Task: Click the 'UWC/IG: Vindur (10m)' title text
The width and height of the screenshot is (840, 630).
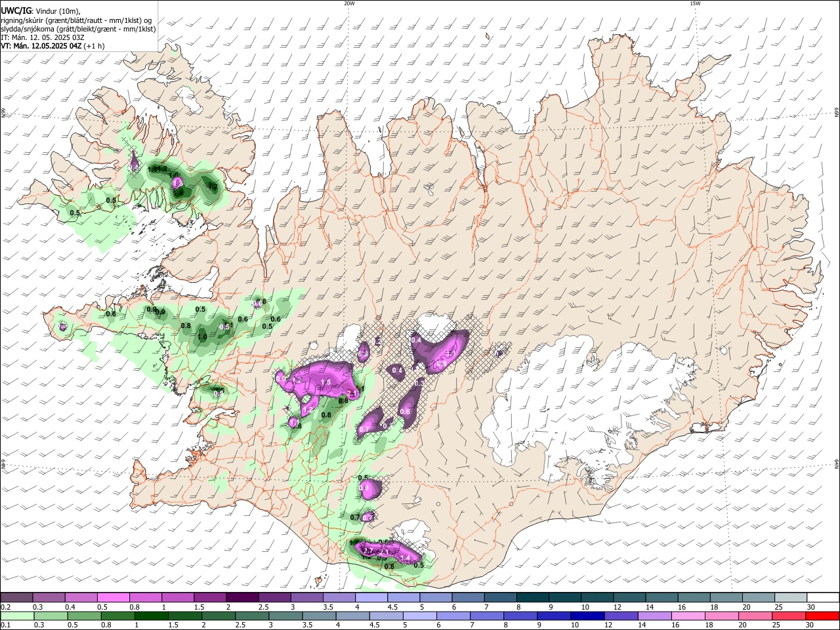Action: (x=41, y=10)
